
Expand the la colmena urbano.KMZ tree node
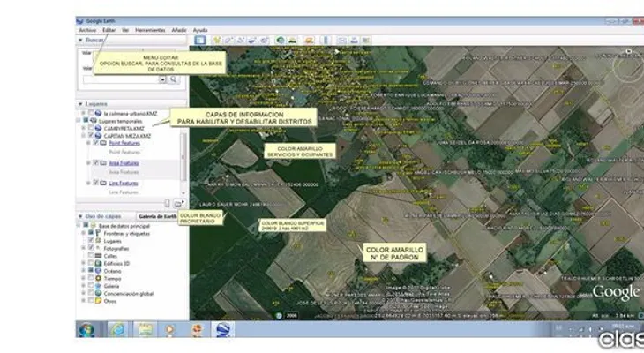tap(84, 113)
